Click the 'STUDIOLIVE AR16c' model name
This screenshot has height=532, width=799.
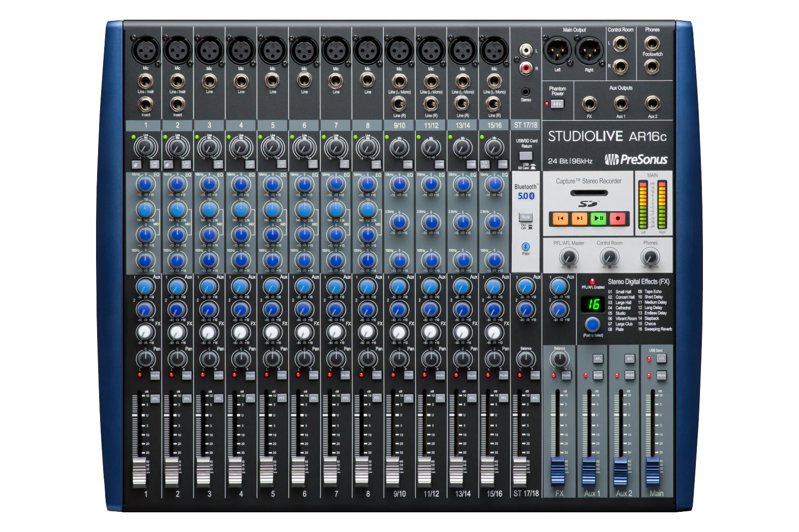tap(607, 136)
